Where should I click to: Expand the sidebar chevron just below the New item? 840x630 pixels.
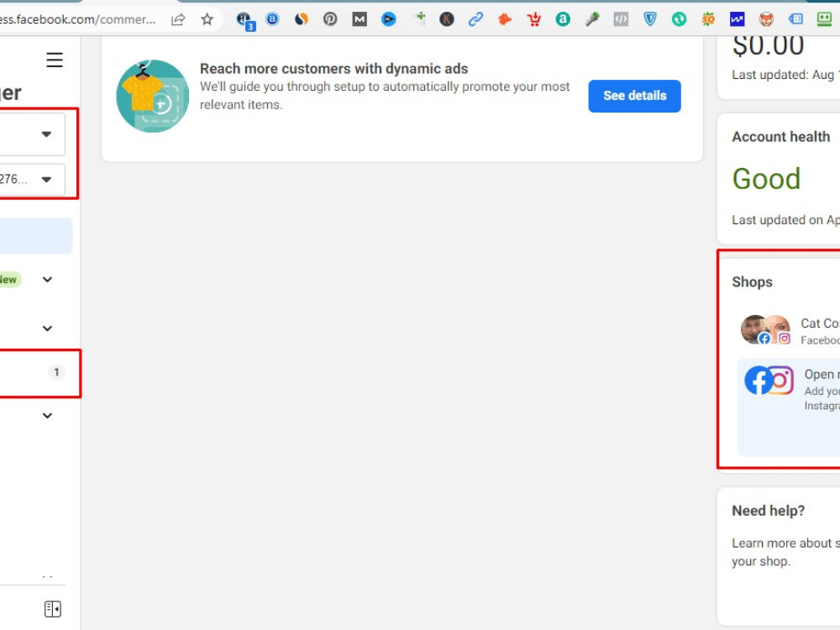[47, 328]
